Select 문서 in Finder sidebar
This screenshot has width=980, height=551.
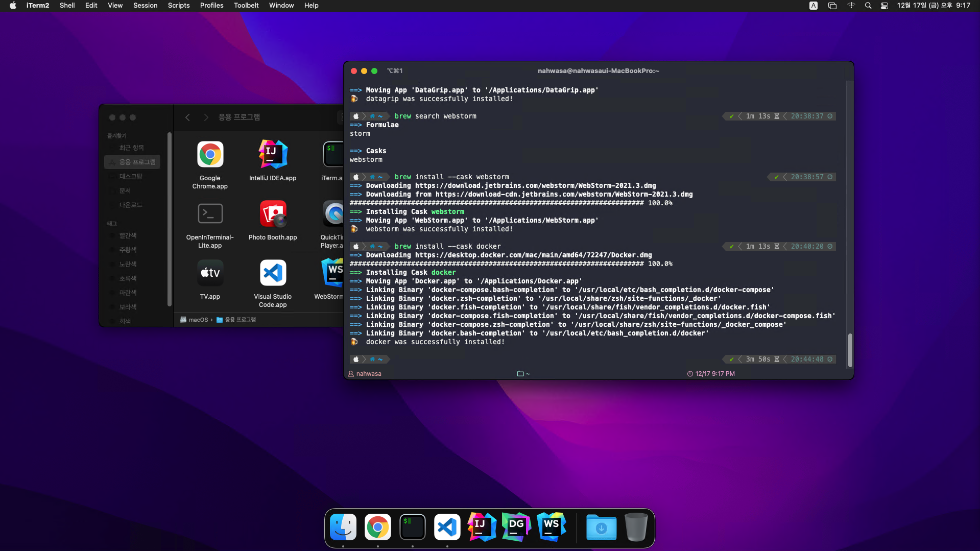(x=132, y=190)
